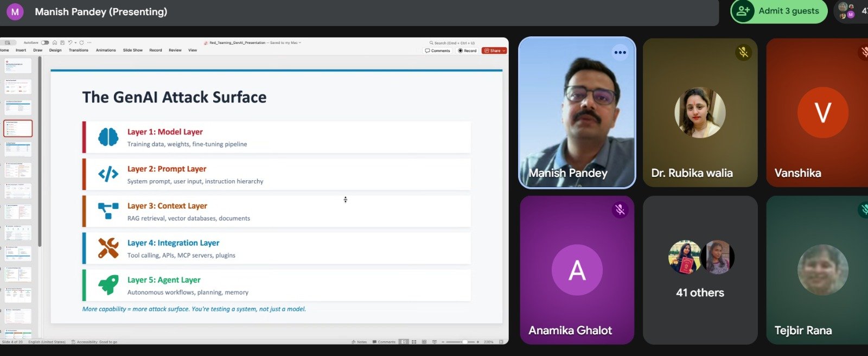
Task: Open the file name saved-location dropdown
Action: (x=300, y=42)
